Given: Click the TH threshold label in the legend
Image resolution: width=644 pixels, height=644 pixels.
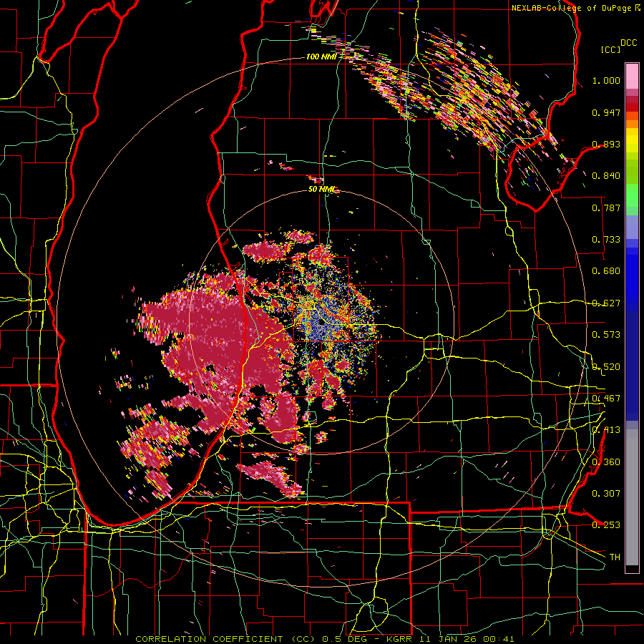Looking at the screenshot, I should click(x=615, y=557).
